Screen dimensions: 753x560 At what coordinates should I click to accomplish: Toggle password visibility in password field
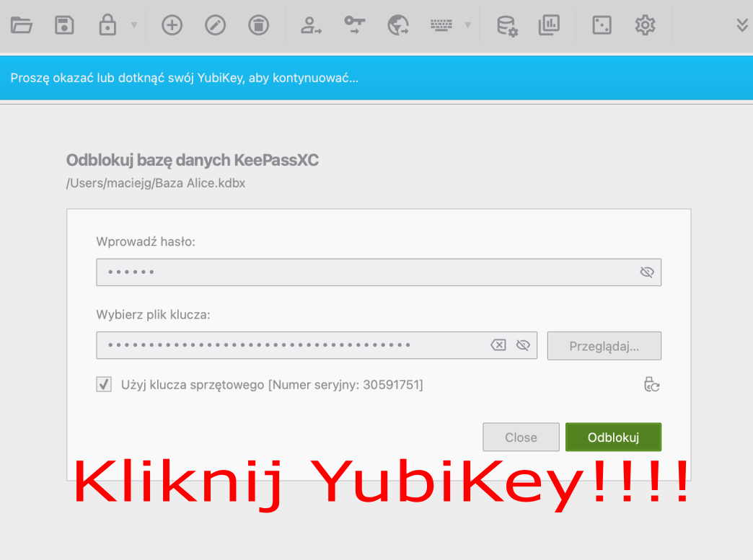646,272
